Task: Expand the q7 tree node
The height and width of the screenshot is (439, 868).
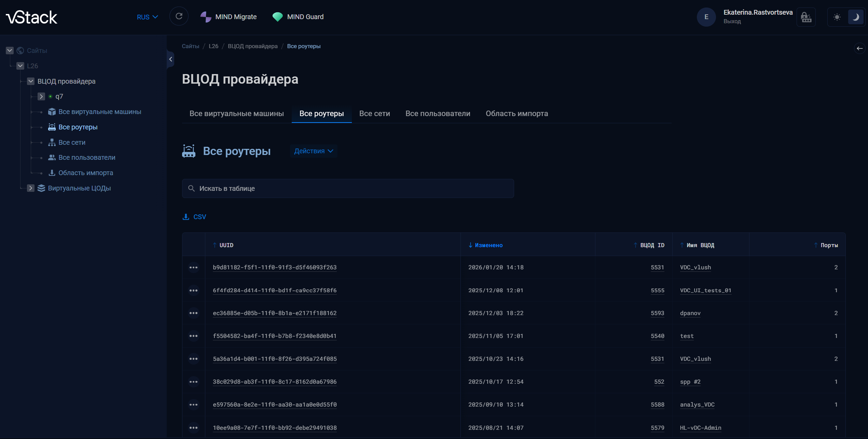Action: point(41,97)
